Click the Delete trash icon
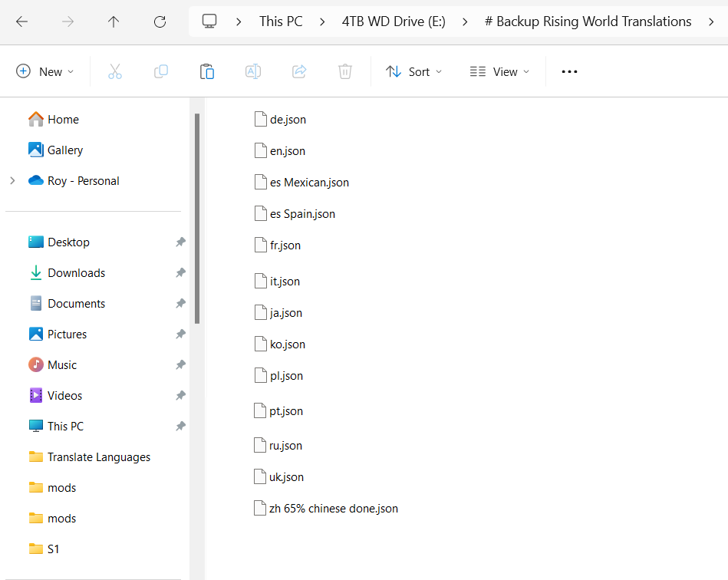Viewport: 728px width, 580px height. point(345,71)
